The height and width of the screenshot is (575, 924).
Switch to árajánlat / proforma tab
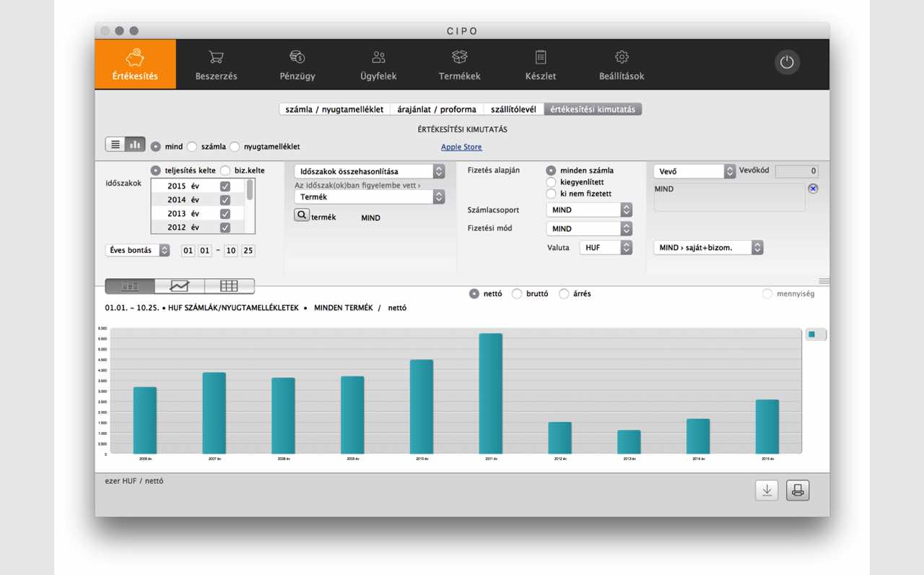coord(437,110)
